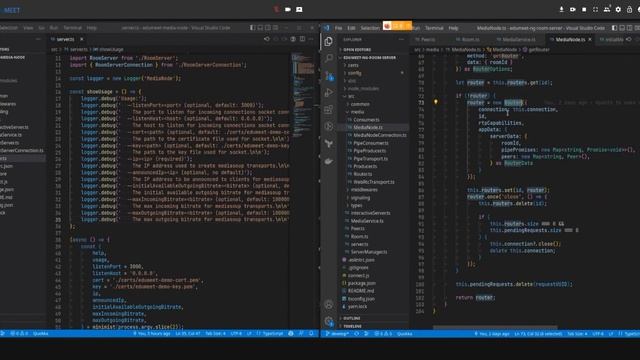The height and width of the screenshot is (360, 640).
Task: Toggle primary sidebar layout icon in right title bar
Action: 614,28
